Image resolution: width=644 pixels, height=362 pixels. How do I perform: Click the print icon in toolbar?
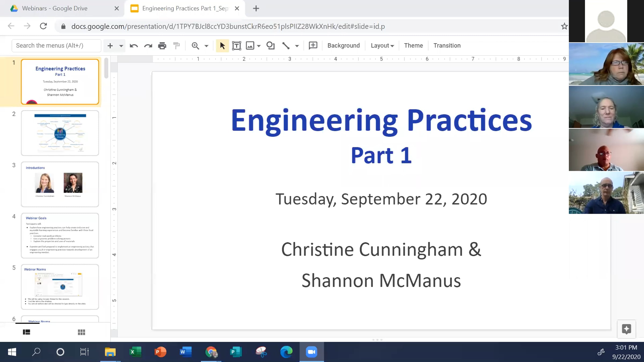[162, 46]
